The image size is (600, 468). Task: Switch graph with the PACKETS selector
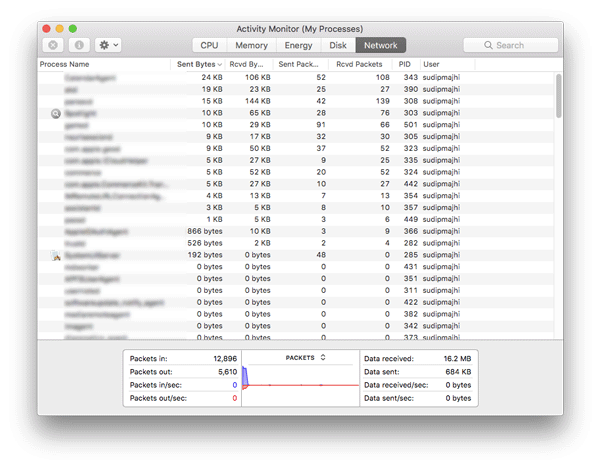(x=305, y=357)
